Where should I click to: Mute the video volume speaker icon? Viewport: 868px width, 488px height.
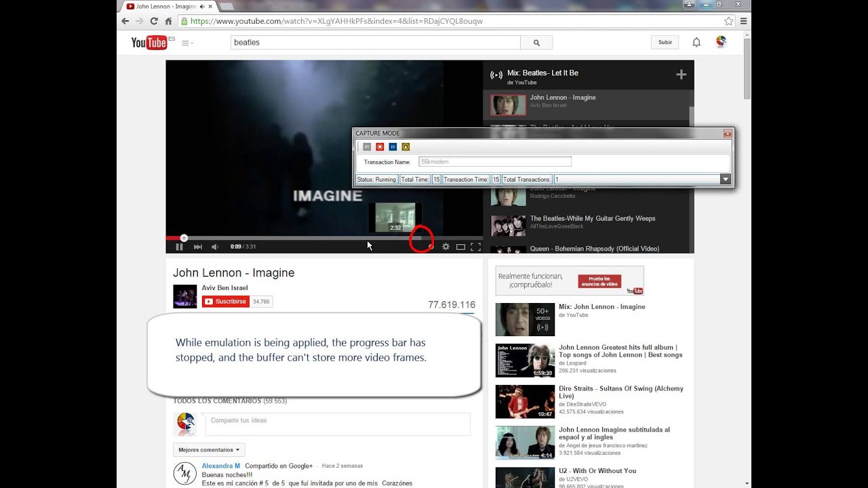(215, 247)
